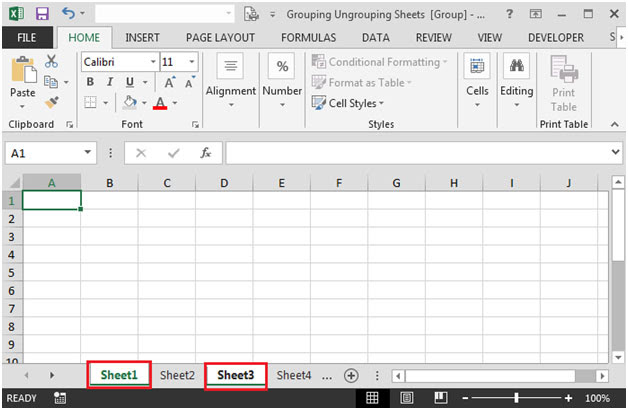Click the Cut scissors icon
This screenshot has height=410, width=628.
coord(51,61)
